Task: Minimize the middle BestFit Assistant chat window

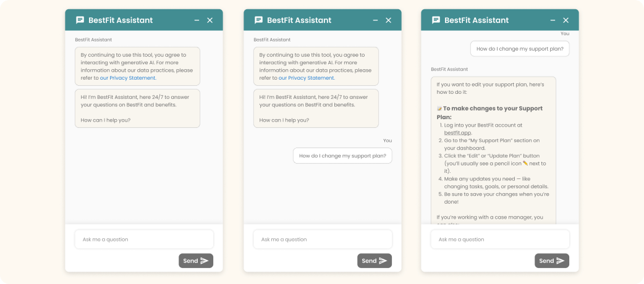Action: tap(375, 20)
